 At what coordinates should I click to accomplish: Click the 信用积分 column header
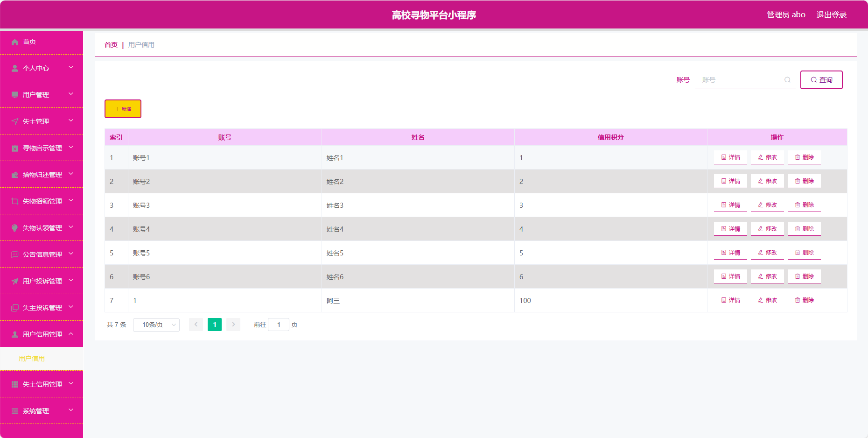pos(610,138)
